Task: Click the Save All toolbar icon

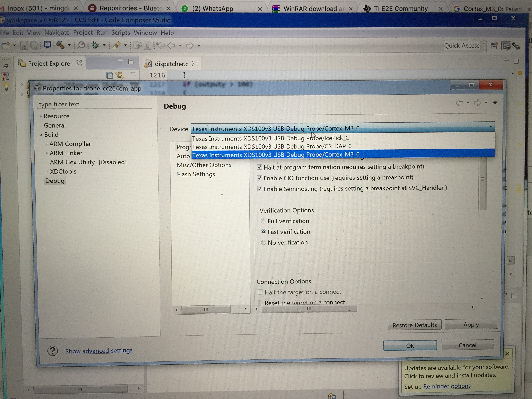Action: [x=34, y=45]
